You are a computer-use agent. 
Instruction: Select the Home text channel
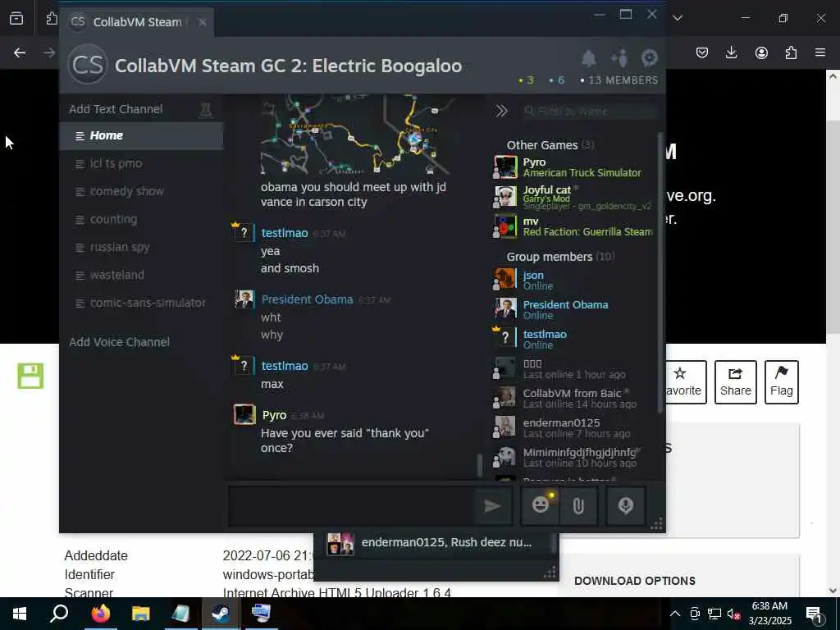[x=141, y=135]
